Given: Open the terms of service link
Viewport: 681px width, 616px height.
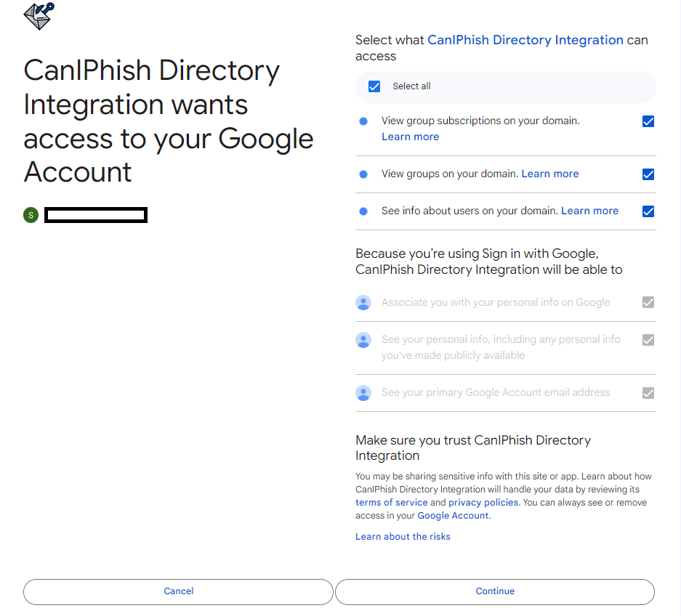Looking at the screenshot, I should click(391, 503).
